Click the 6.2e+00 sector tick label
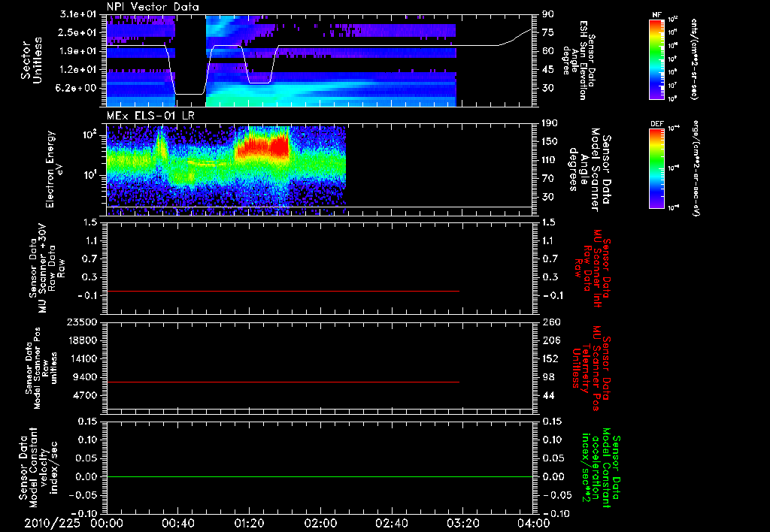The height and width of the screenshot is (532, 770). pos(77,88)
